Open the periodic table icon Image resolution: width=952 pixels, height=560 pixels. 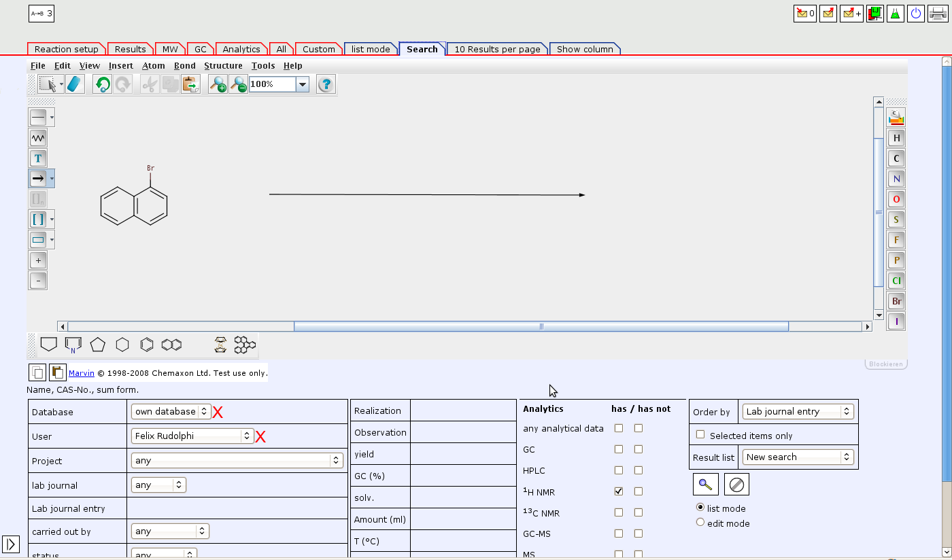tap(896, 118)
